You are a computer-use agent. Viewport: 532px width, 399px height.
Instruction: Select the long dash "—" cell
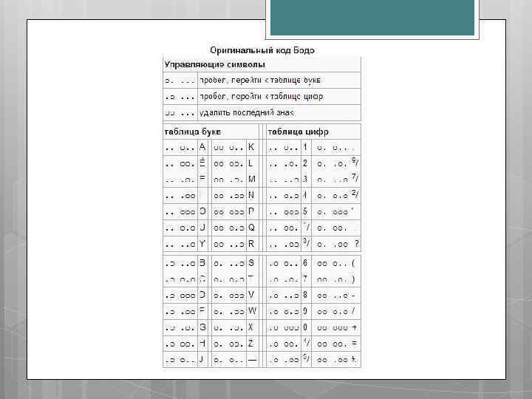(x=252, y=360)
